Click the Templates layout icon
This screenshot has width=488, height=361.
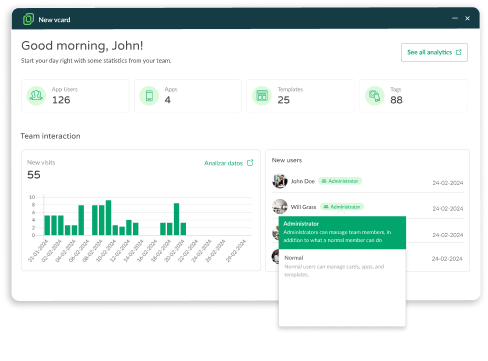[262, 96]
